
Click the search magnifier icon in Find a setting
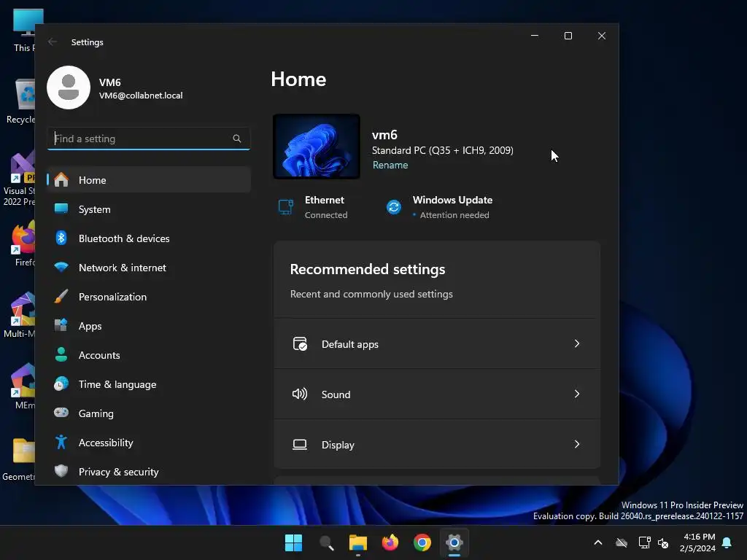point(237,139)
